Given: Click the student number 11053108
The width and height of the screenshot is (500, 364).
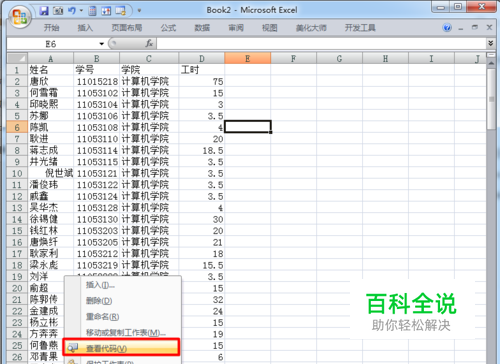Looking at the screenshot, I should [x=97, y=127].
